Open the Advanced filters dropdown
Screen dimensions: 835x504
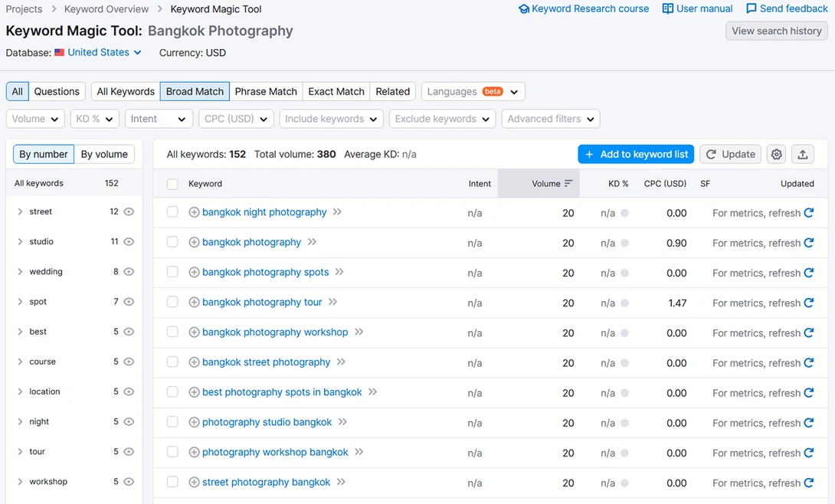[x=551, y=119]
